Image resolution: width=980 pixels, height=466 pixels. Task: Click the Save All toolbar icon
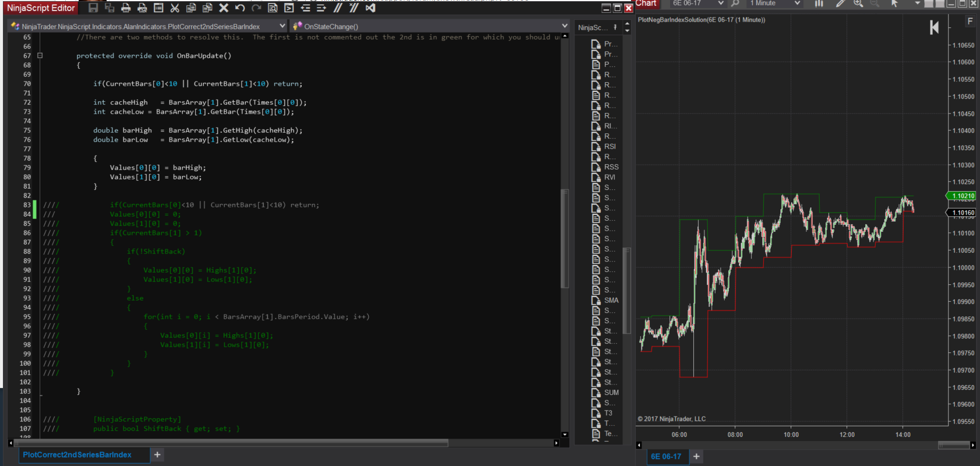click(110, 8)
